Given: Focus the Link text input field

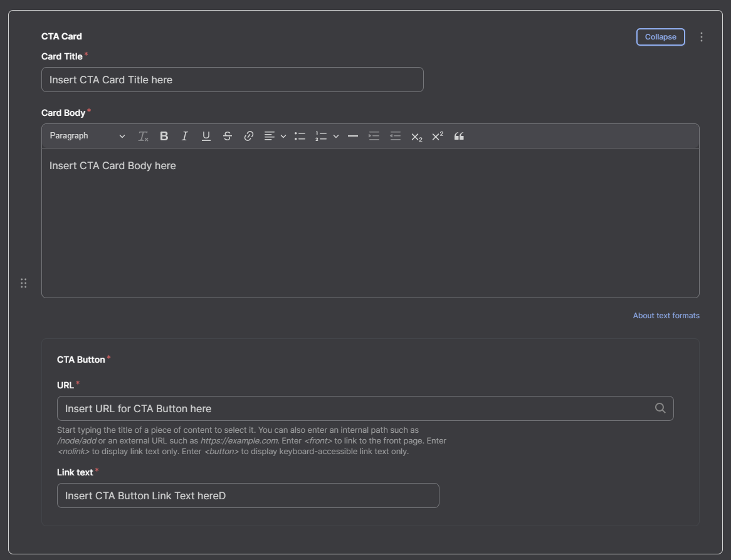Looking at the screenshot, I should click(x=248, y=495).
